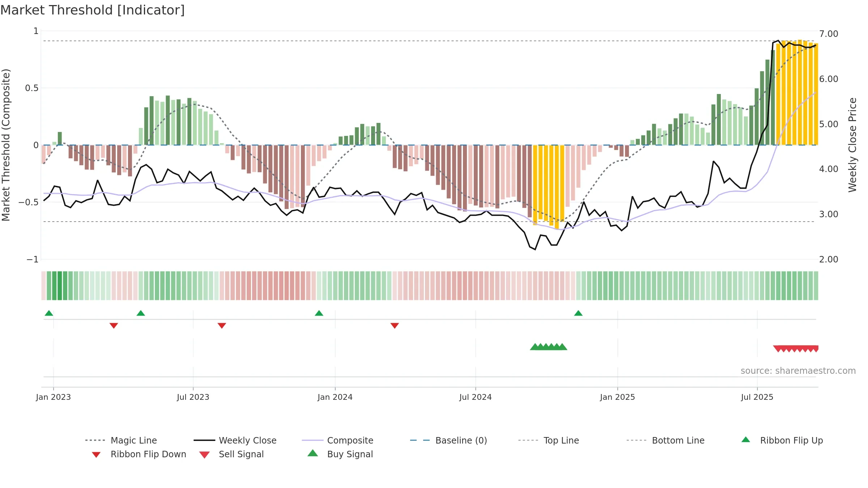This screenshot has height=488, width=868.
Task: Toggle the Magic Line legend entry
Action: 121,440
